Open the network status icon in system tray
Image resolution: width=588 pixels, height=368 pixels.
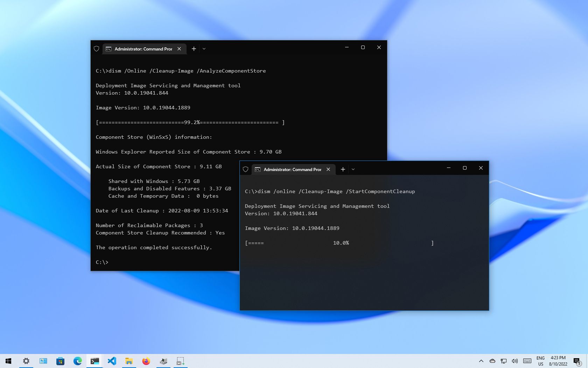pyautogui.click(x=504, y=361)
